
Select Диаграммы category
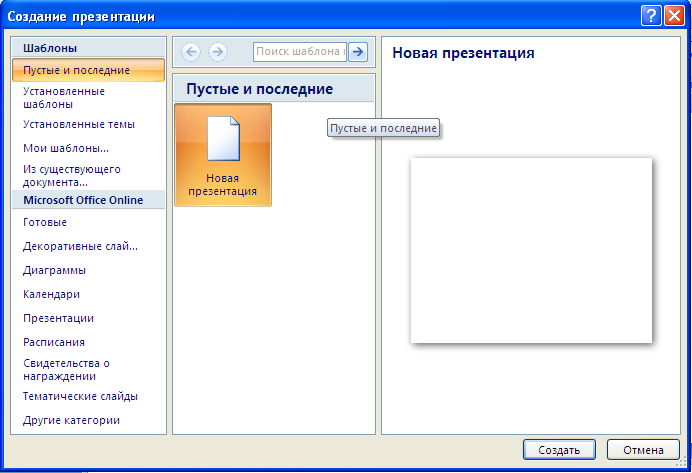54,270
